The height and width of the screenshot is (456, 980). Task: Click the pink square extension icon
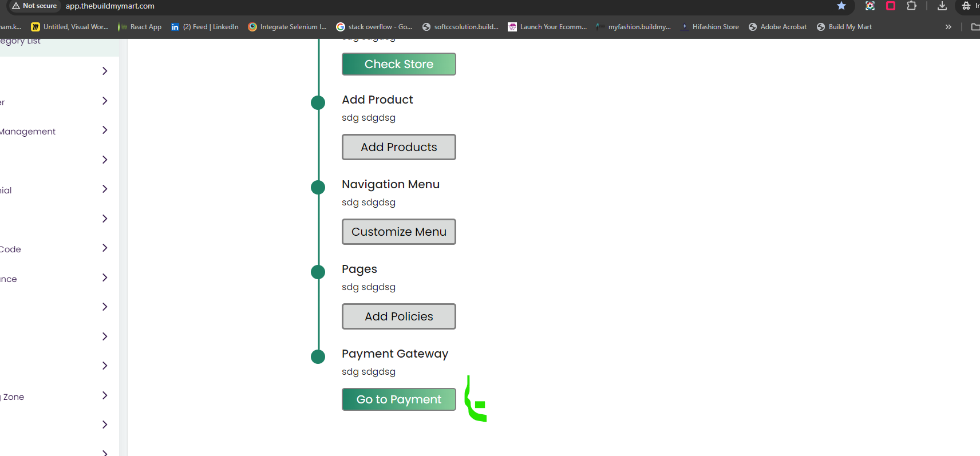[x=891, y=6]
